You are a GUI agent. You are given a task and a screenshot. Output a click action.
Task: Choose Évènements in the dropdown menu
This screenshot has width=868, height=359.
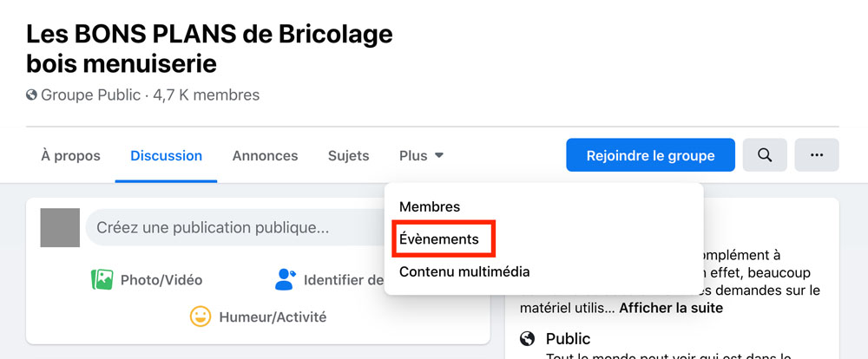tap(439, 239)
